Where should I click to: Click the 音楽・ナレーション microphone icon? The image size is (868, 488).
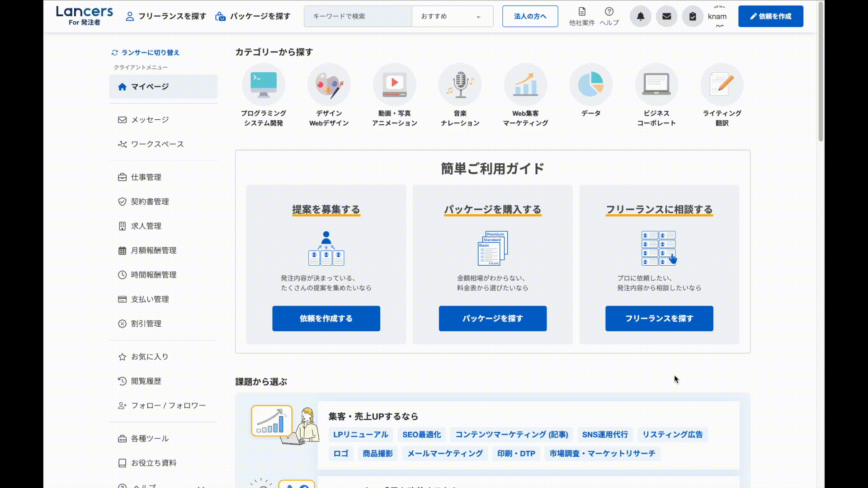tap(460, 85)
